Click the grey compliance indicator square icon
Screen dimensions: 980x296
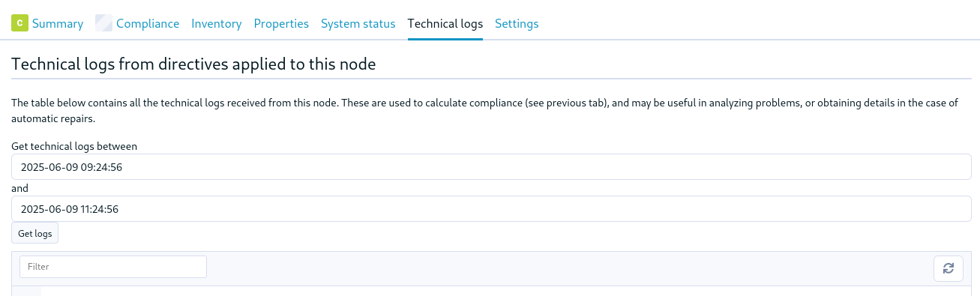[103, 22]
